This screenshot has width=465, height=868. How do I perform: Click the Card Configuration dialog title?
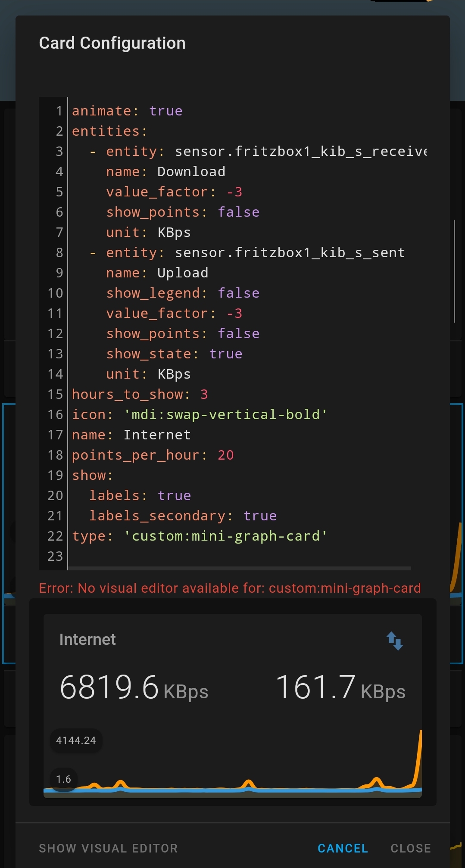[x=112, y=43]
